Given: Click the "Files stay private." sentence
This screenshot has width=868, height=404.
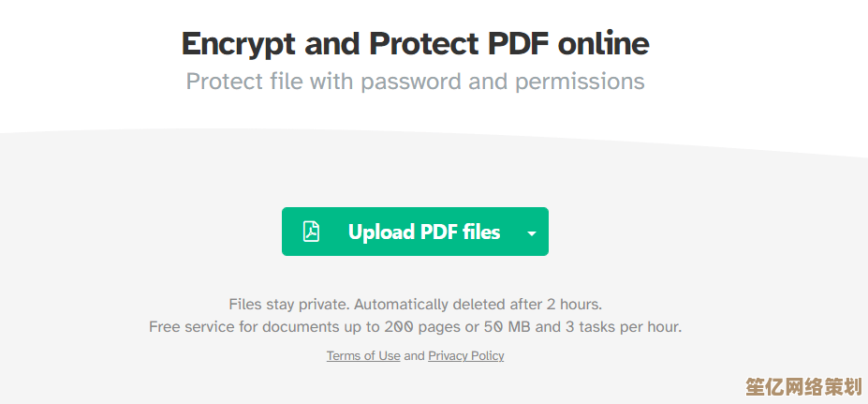Looking at the screenshot, I should pos(288,305).
